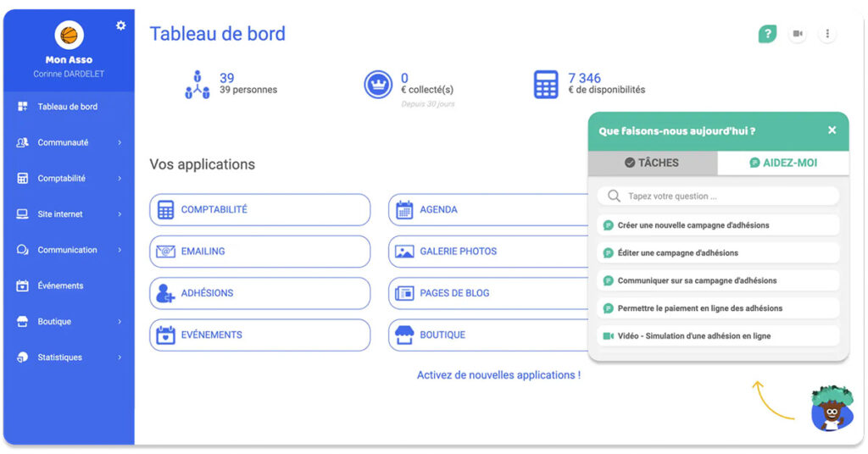Click the video camera icon in header
Image resolution: width=868 pixels, height=454 pixels.
[x=798, y=34]
